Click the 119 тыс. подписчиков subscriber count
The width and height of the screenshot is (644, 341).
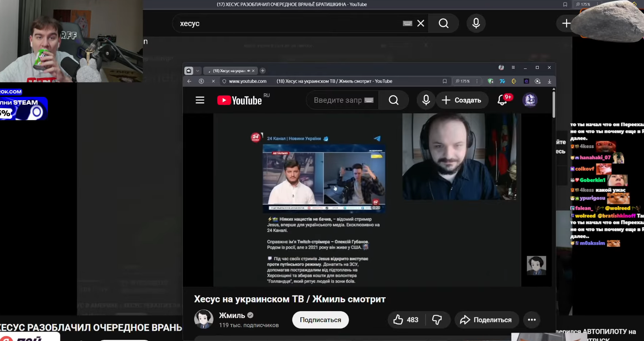[x=249, y=325]
